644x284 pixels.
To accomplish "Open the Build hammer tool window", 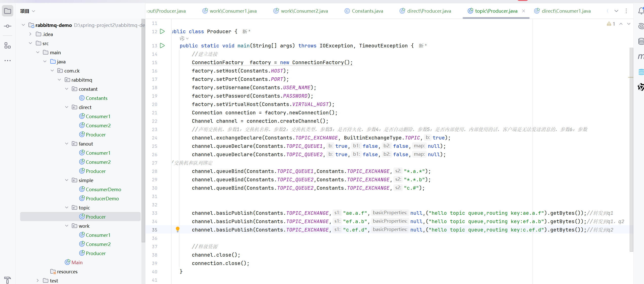I will pos(8,280).
